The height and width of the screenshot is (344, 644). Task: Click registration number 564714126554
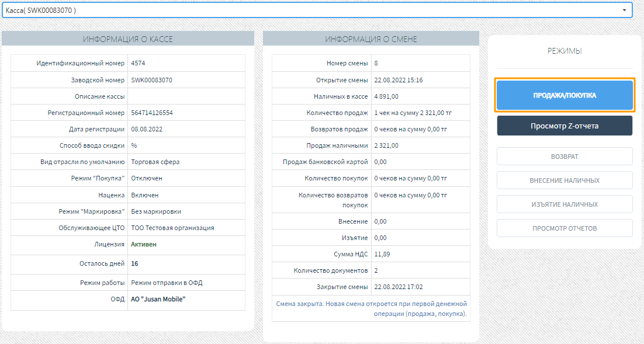(152, 113)
